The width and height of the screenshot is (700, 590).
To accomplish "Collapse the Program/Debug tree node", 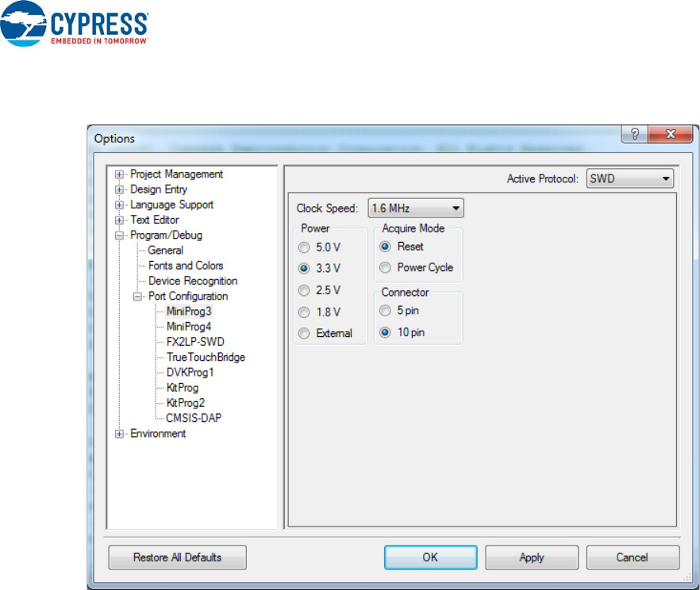I will click(120, 236).
